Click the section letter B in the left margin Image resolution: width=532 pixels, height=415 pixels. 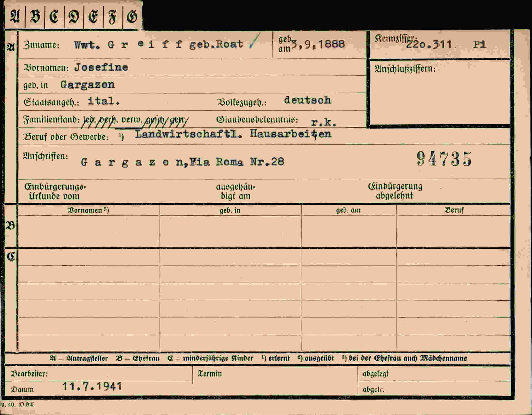coord(11,225)
